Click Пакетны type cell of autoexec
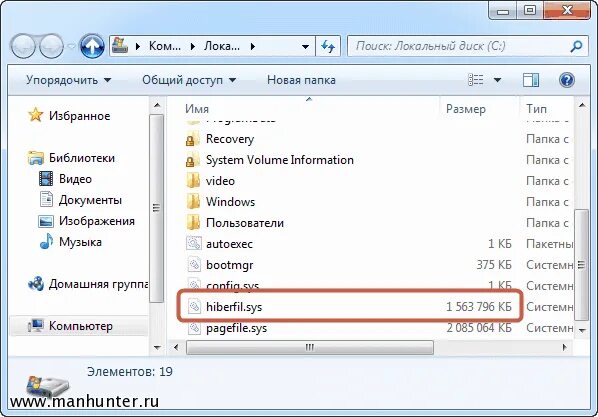The image size is (598, 417). click(x=550, y=244)
